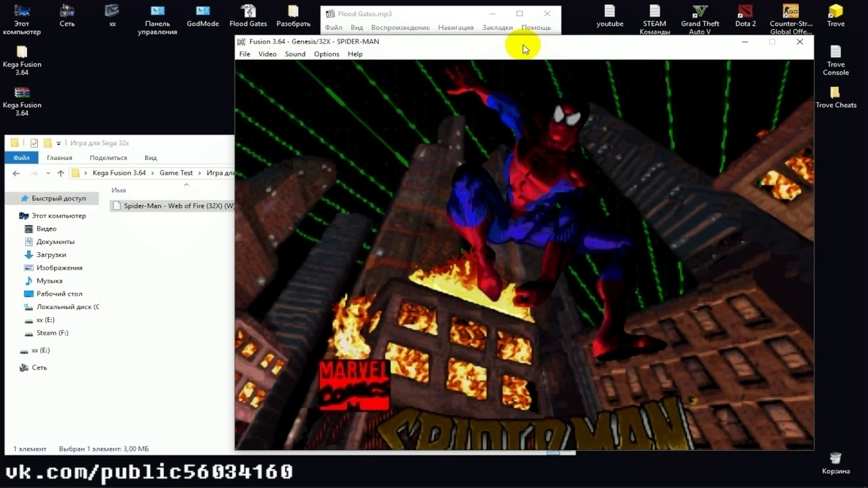This screenshot has width=868, height=488.
Task: Switch to Главная ribbon tab
Action: 60,158
